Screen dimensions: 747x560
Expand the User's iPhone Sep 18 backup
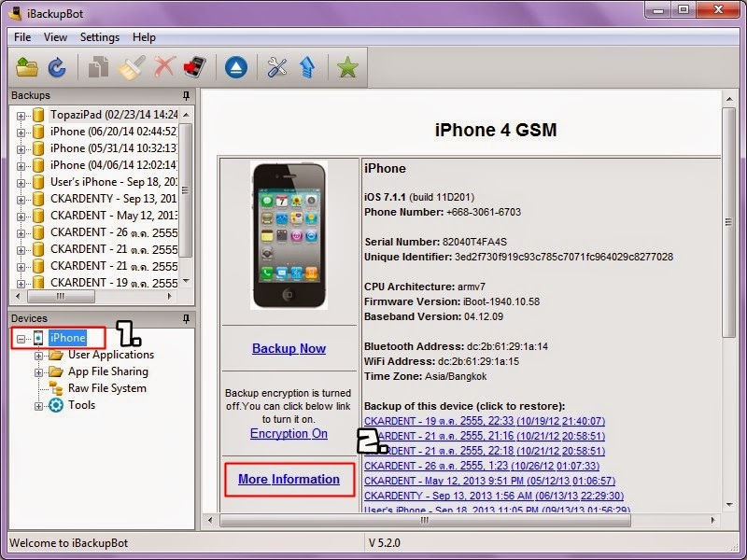pos(21,183)
